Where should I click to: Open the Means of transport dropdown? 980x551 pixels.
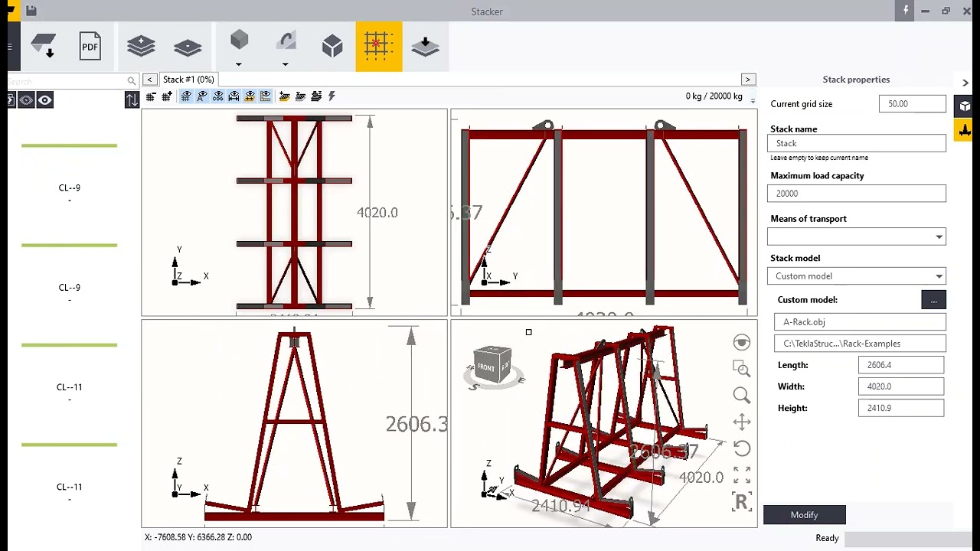coord(857,236)
